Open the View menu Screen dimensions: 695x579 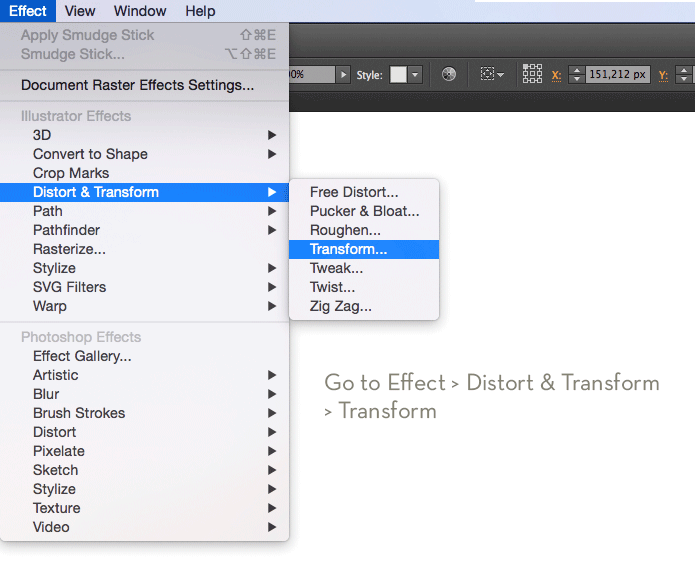coord(80,11)
